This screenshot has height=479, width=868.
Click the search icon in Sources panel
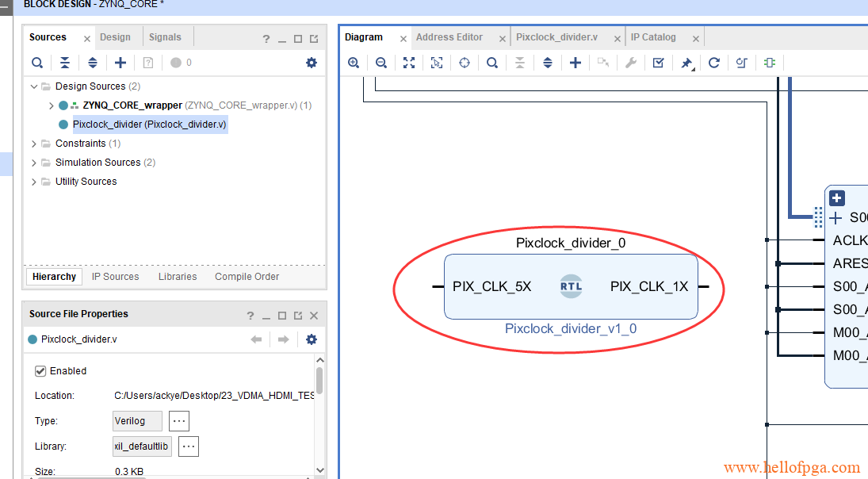37,63
